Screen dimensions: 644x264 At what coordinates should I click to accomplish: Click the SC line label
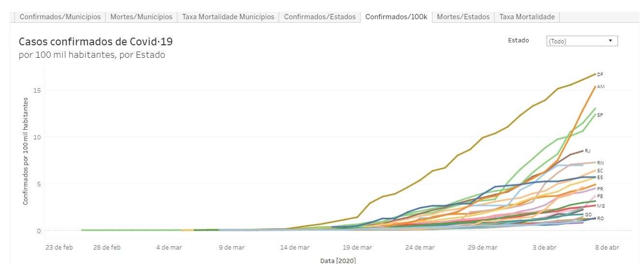coord(600,171)
